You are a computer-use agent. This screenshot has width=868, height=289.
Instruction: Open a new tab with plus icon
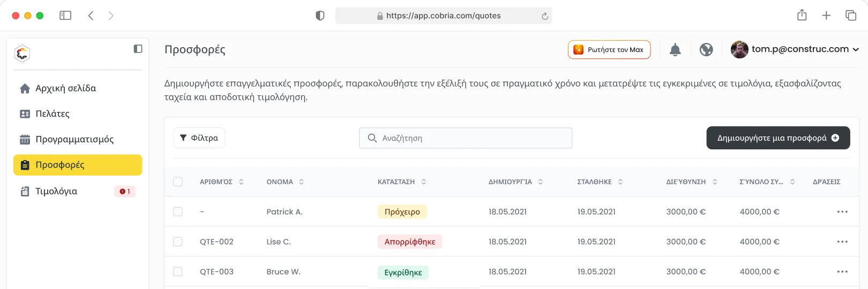point(826,16)
